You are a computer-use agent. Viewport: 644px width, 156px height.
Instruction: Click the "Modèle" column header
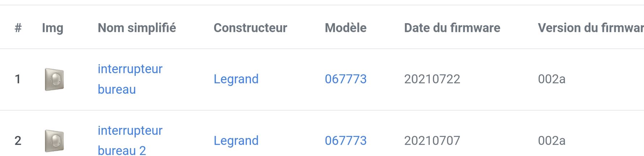[346, 28]
